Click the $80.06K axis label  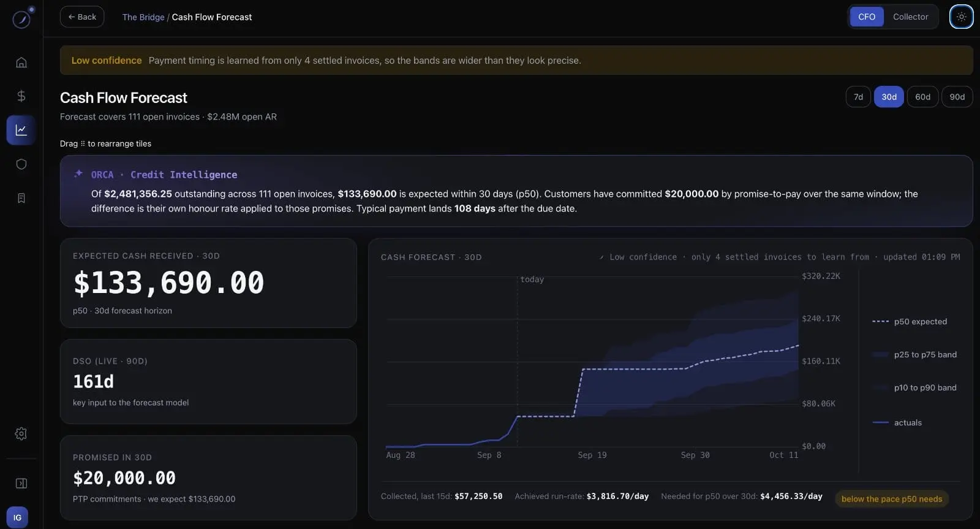(818, 403)
